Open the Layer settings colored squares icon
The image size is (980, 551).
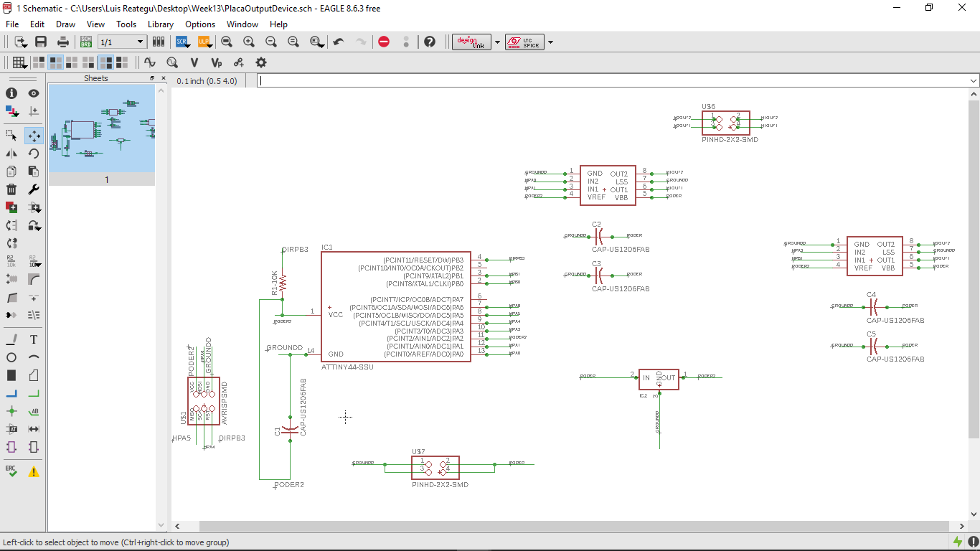coord(11,111)
